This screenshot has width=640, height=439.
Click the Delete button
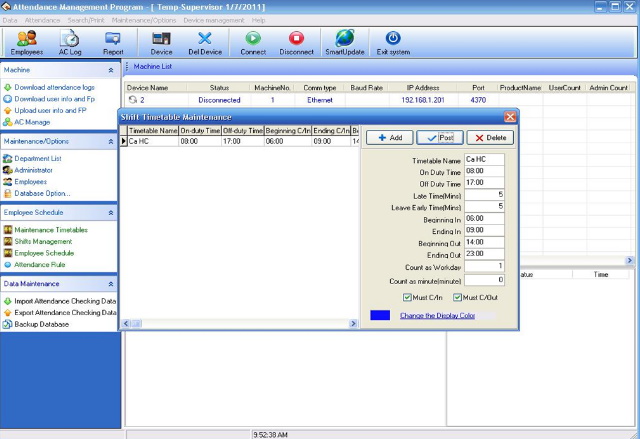(490, 137)
